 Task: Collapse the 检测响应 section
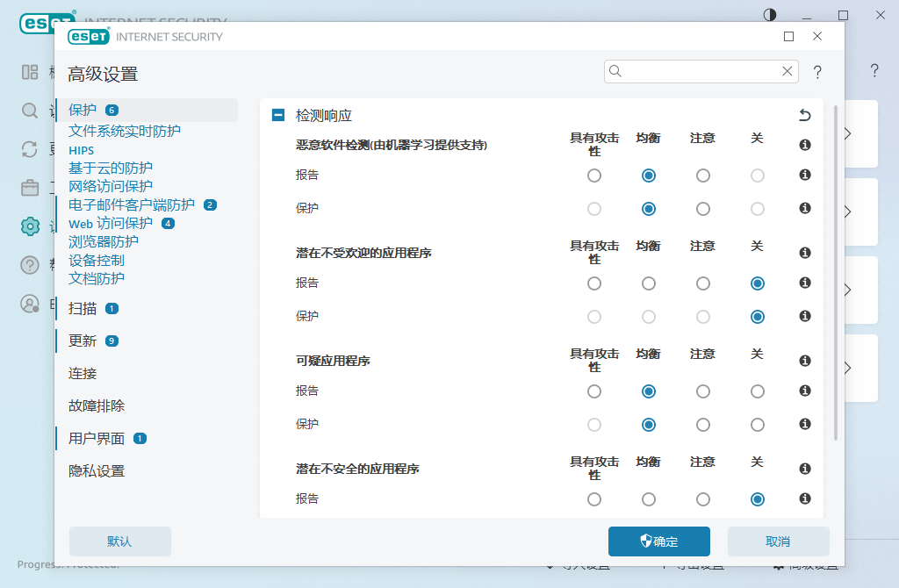278,115
